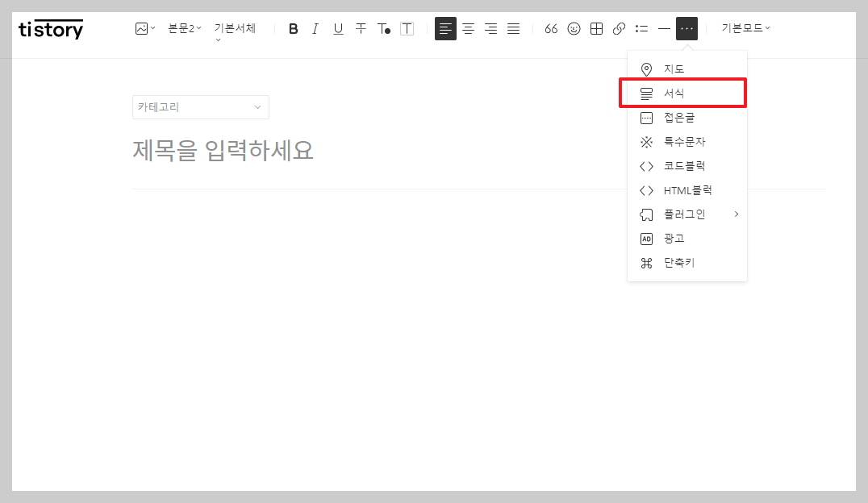Apply bold formatting
This screenshot has width=868, height=503.
coord(293,28)
